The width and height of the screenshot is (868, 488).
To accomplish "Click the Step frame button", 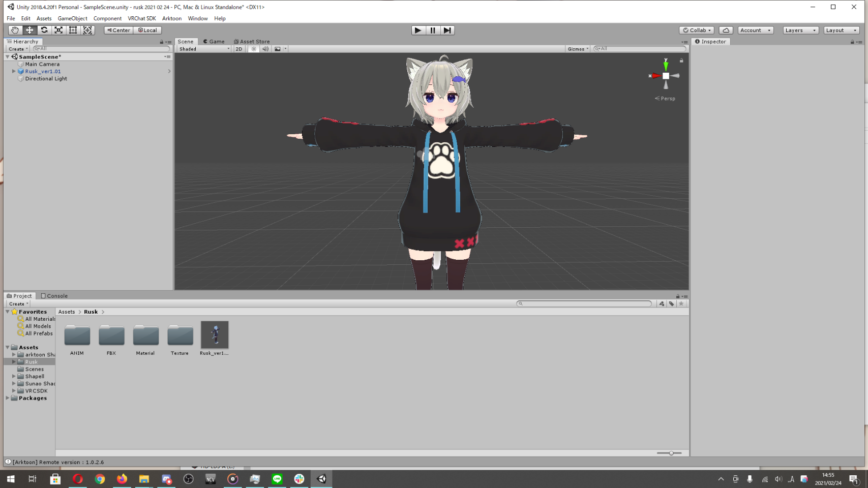I will [x=447, y=30].
